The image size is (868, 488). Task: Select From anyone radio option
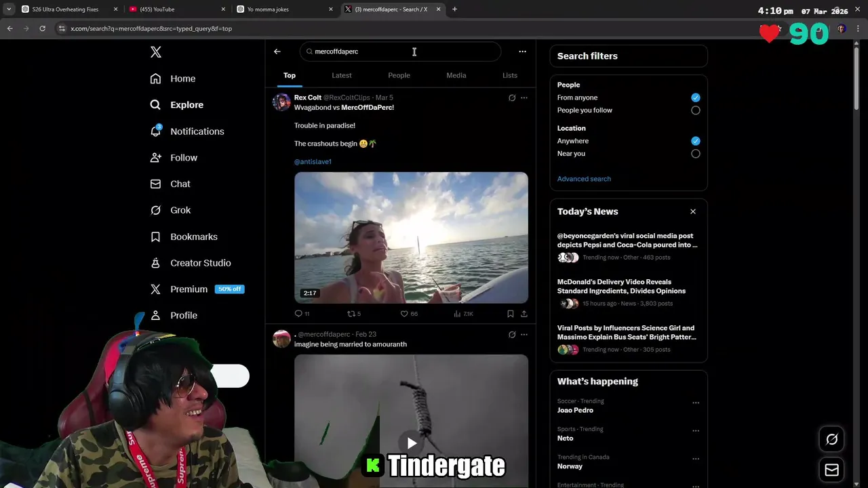[x=696, y=98]
